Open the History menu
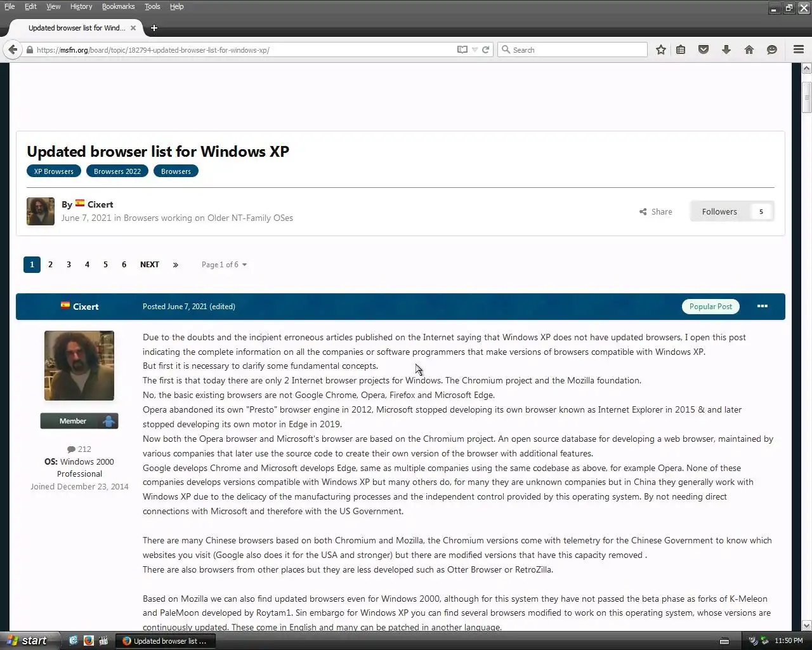 81,6
